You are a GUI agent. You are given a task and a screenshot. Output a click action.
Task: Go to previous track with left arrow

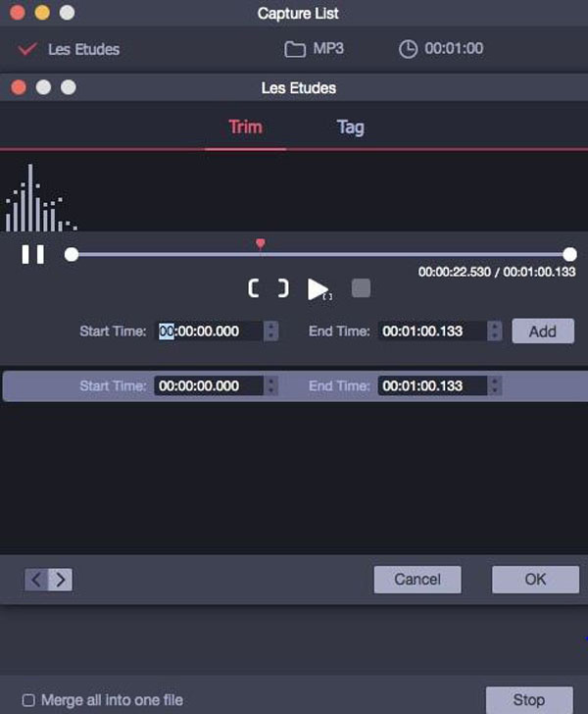36,580
